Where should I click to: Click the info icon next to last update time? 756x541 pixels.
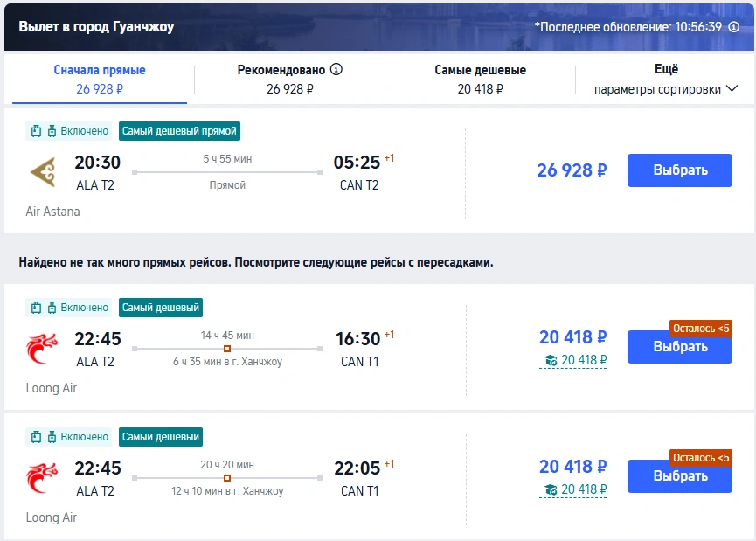coord(734,27)
